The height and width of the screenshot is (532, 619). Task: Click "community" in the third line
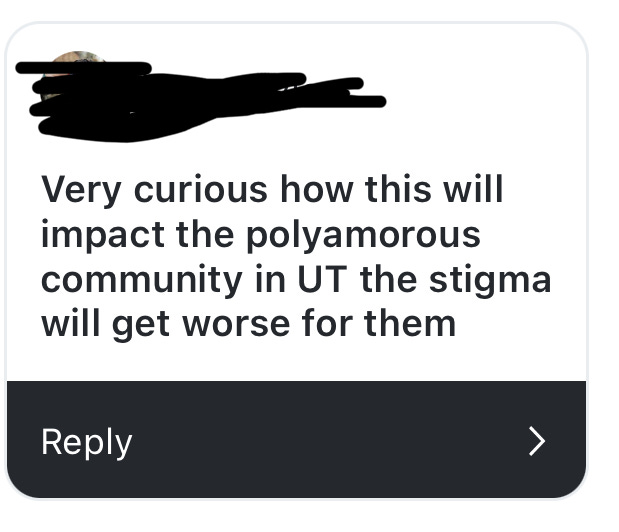[141, 281]
